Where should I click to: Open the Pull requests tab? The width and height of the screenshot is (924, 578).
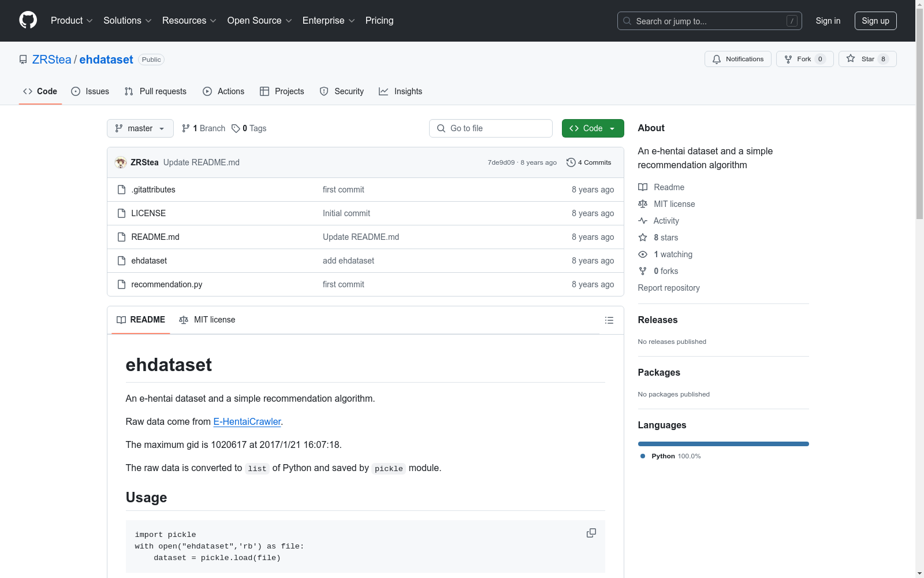coord(155,91)
